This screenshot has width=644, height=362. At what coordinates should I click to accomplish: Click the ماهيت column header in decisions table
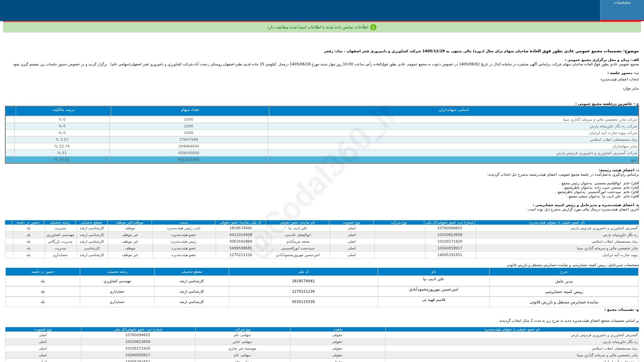338,329
